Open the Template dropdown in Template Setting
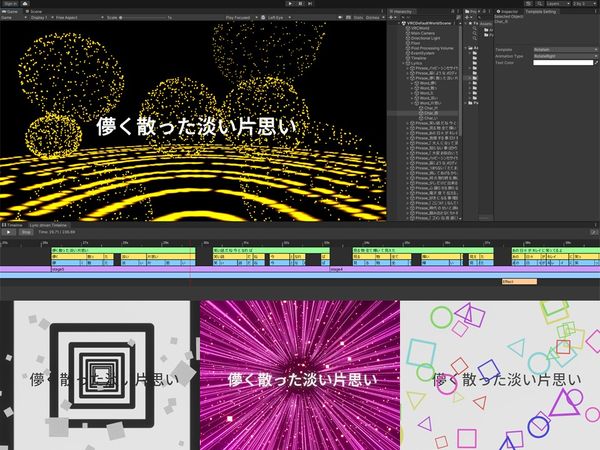Screen dimensions: 600x450 pyautogui.click(x=565, y=50)
